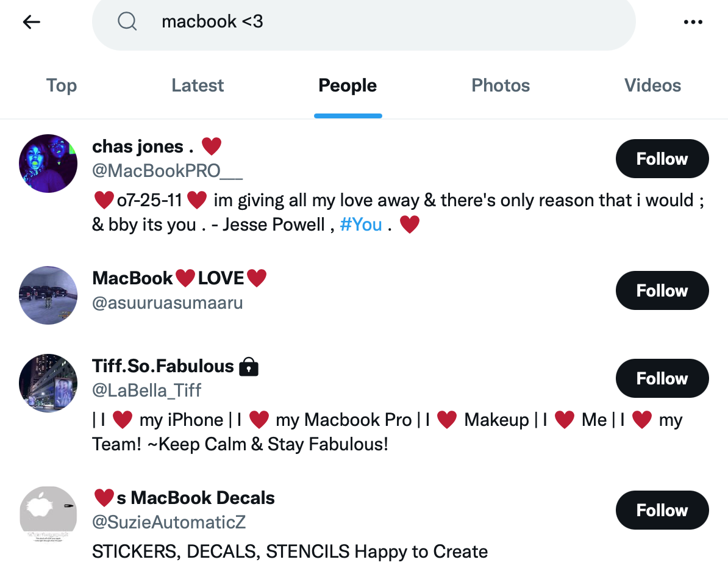Image resolution: width=728 pixels, height=576 pixels.
Task: Follow @LaBella_Tiff account
Action: [x=662, y=378]
